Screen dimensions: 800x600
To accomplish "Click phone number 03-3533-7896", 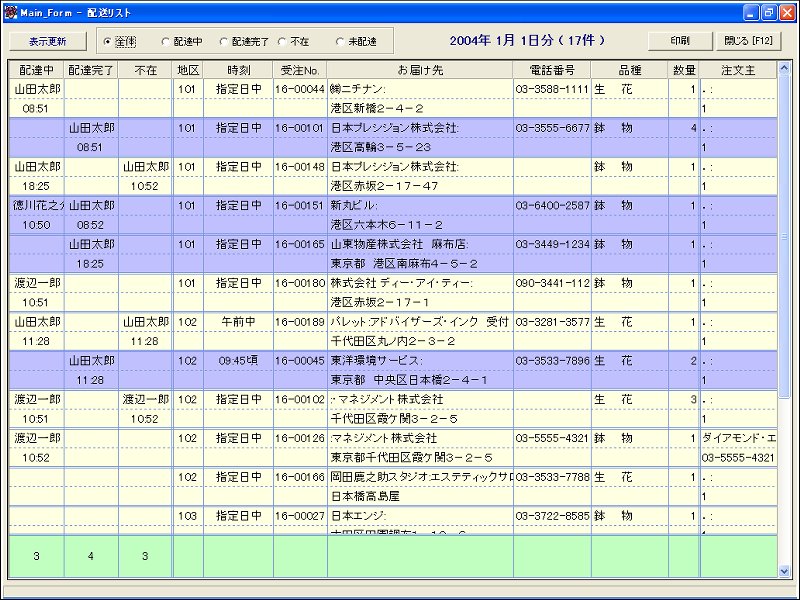I will pos(552,360).
